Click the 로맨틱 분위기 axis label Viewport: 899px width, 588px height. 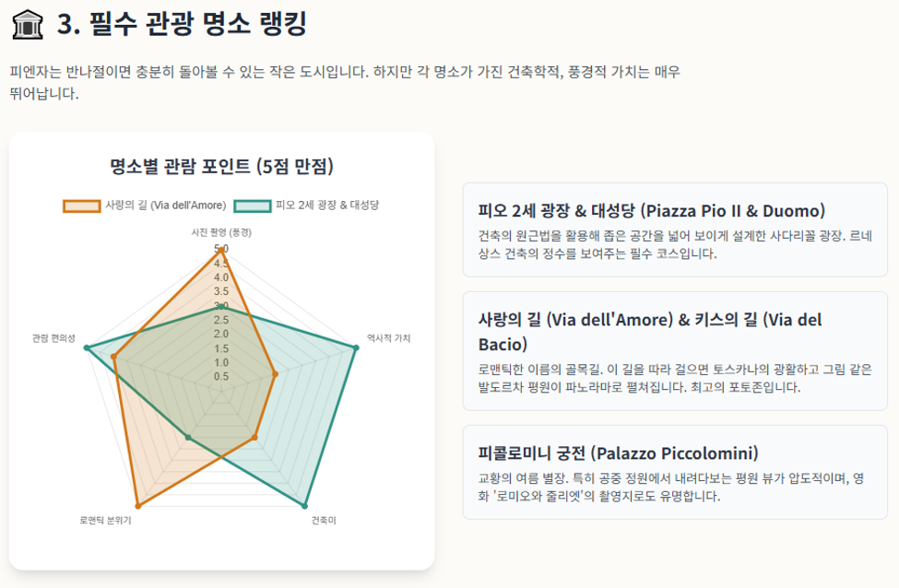tap(105, 521)
